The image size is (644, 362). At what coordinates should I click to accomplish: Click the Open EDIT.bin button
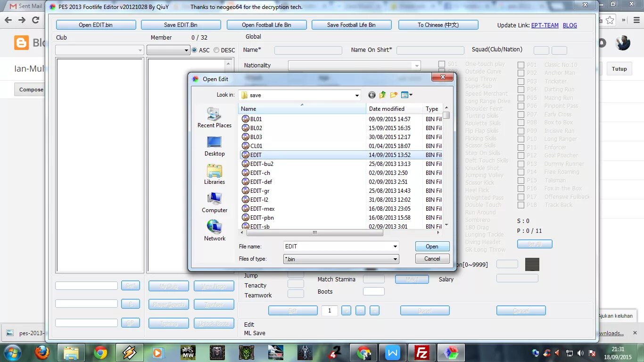pos(96,25)
